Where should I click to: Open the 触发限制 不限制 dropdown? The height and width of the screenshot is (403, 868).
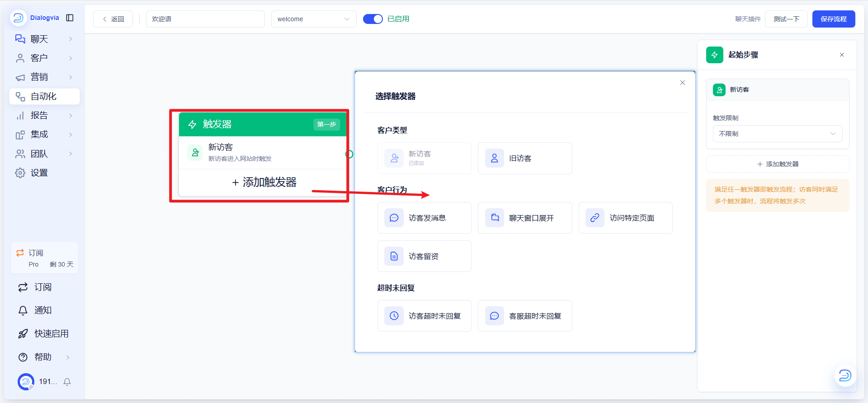778,134
